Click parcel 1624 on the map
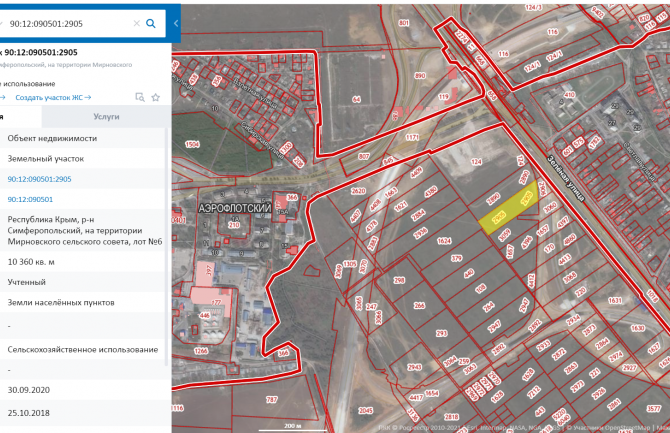Viewport: 670px width, 433px height. click(x=444, y=241)
